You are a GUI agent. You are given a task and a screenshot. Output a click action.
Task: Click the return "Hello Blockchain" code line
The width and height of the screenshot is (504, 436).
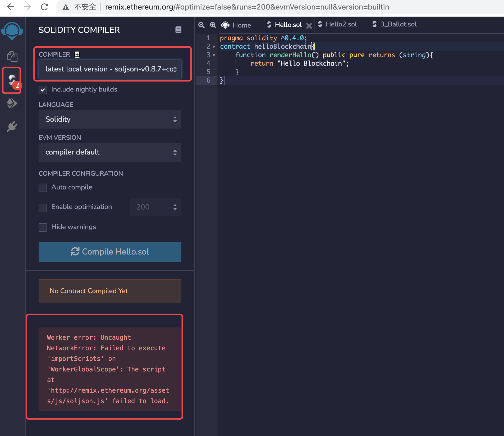(x=300, y=63)
